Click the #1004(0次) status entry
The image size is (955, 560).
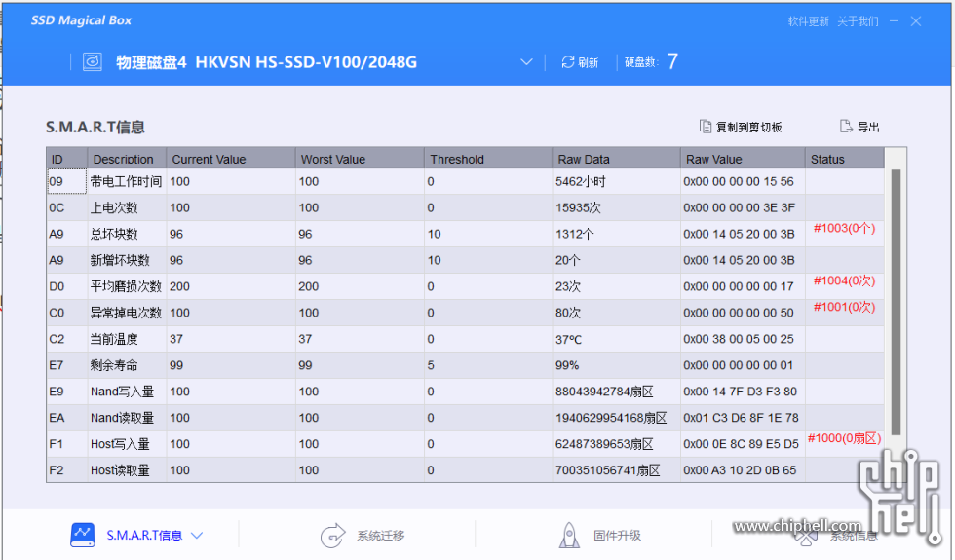click(x=844, y=280)
